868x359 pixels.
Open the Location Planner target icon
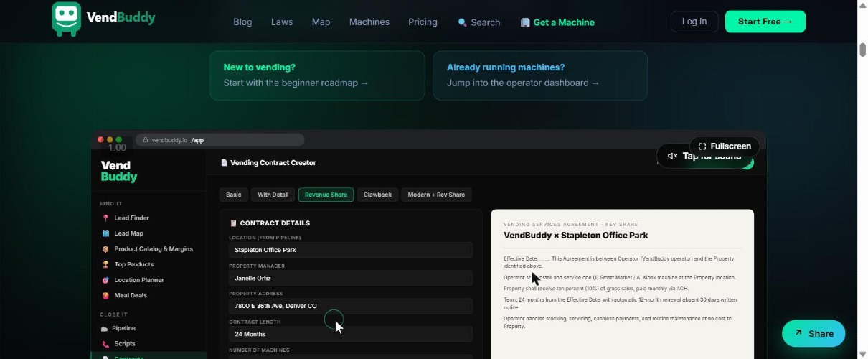105,280
